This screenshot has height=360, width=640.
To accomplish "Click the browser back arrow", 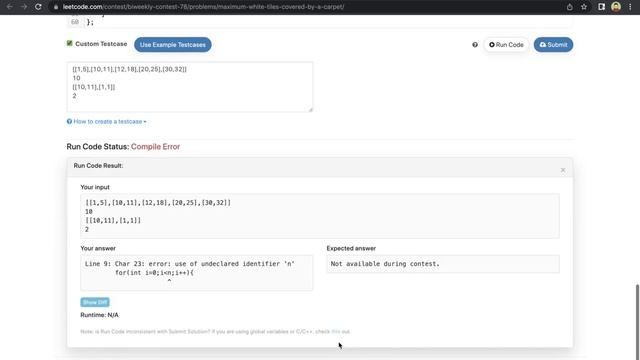I will (x=9, y=7).
